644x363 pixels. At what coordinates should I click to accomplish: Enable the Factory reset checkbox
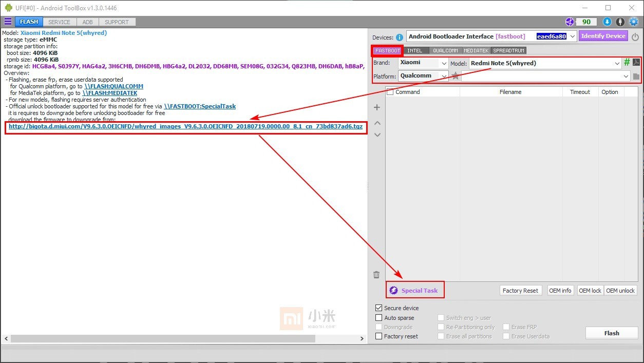pos(379,336)
